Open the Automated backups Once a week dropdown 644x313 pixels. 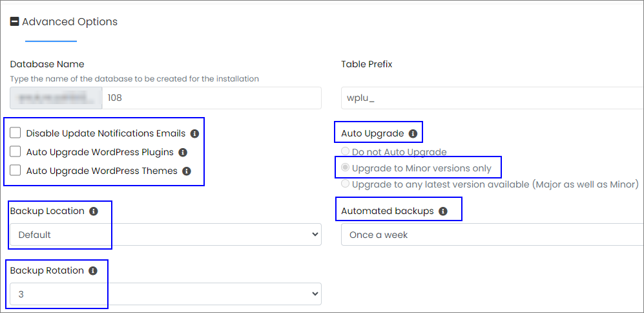492,235
